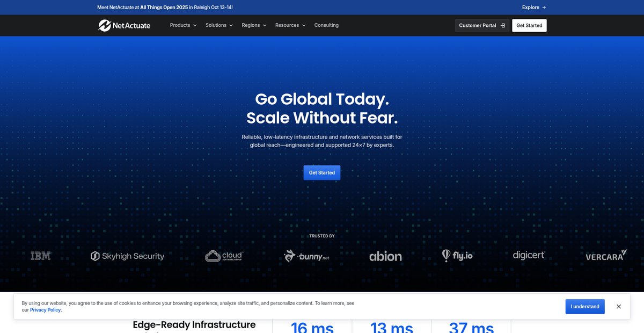The width and height of the screenshot is (644, 333).
Task: Click the Explore arrow icon
Action: point(544,8)
